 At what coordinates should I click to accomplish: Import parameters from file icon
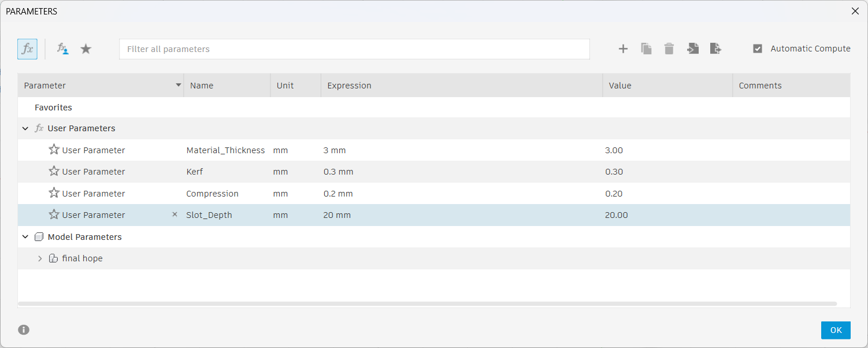click(x=692, y=49)
